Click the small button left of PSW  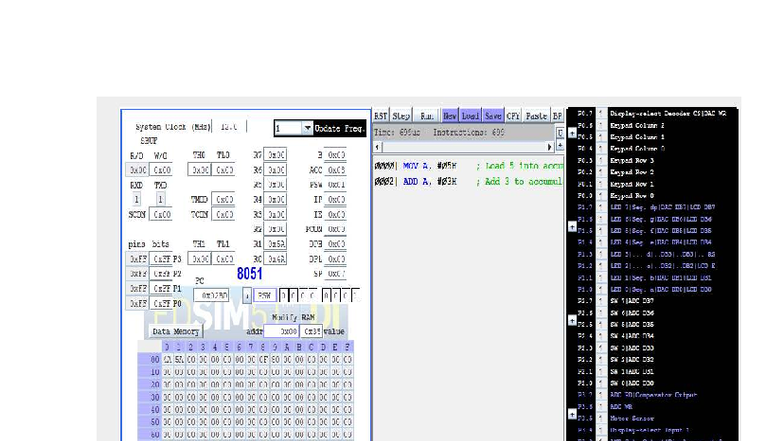click(247, 296)
